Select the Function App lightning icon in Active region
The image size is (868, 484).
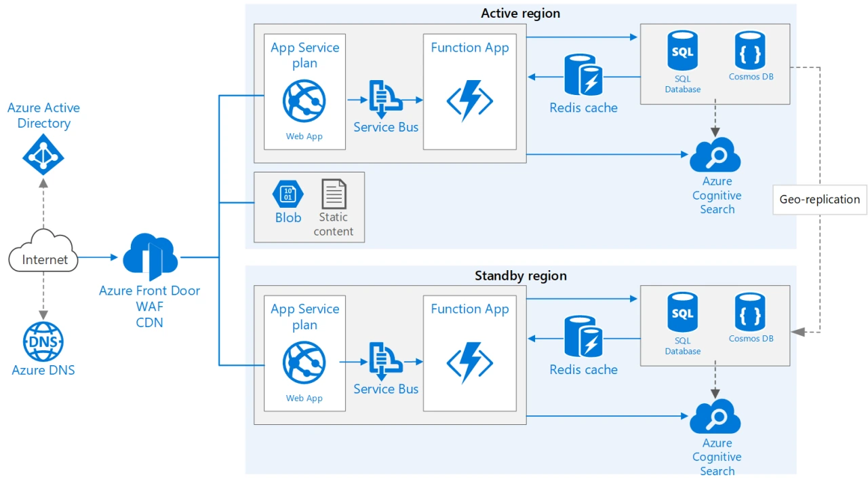point(469,99)
